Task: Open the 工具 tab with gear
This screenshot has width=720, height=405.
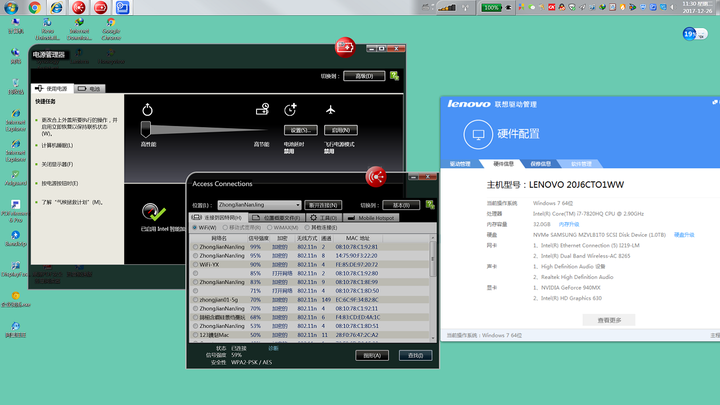Action: tap(324, 218)
